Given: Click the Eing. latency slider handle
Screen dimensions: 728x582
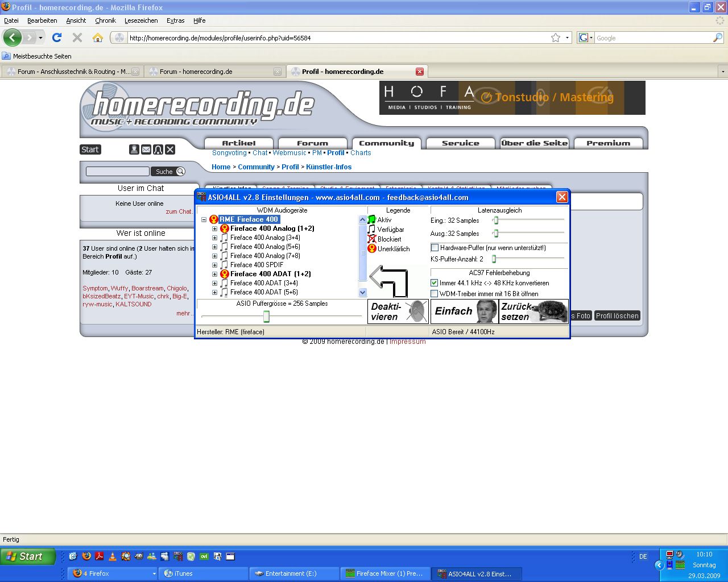Looking at the screenshot, I should coord(496,221).
